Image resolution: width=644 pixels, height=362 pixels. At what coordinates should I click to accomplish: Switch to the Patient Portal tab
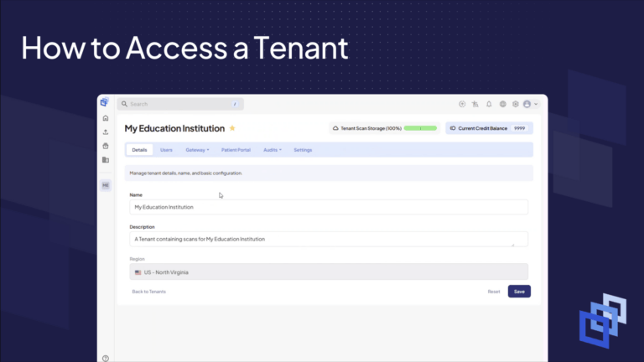236,150
